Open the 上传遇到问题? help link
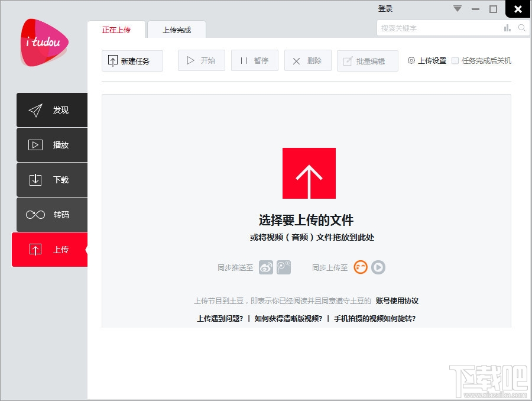 [220, 318]
